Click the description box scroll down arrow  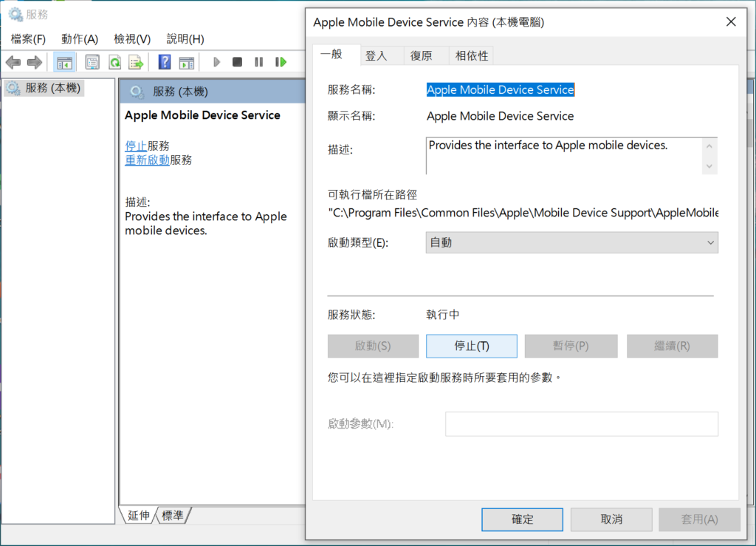click(709, 166)
